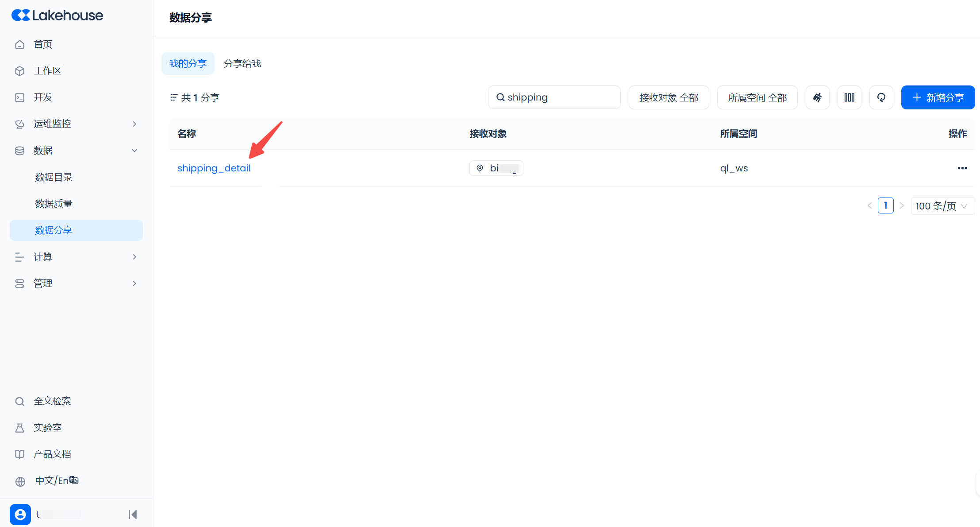Open the Lab (实验室) section
This screenshot has width=980, height=527.
click(47, 428)
